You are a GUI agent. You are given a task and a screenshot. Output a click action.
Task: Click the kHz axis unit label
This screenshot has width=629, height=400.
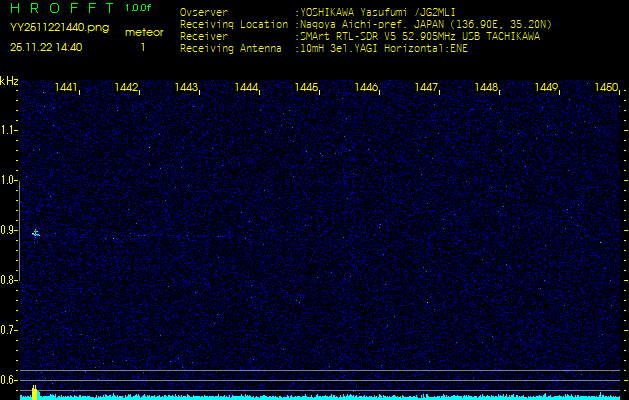9,81
